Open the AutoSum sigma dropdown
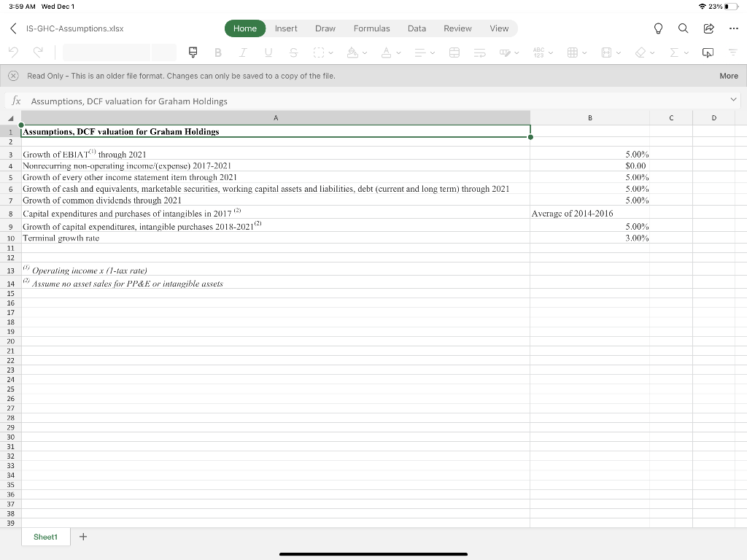Screen dimensions: 747x560 [x=679, y=52]
